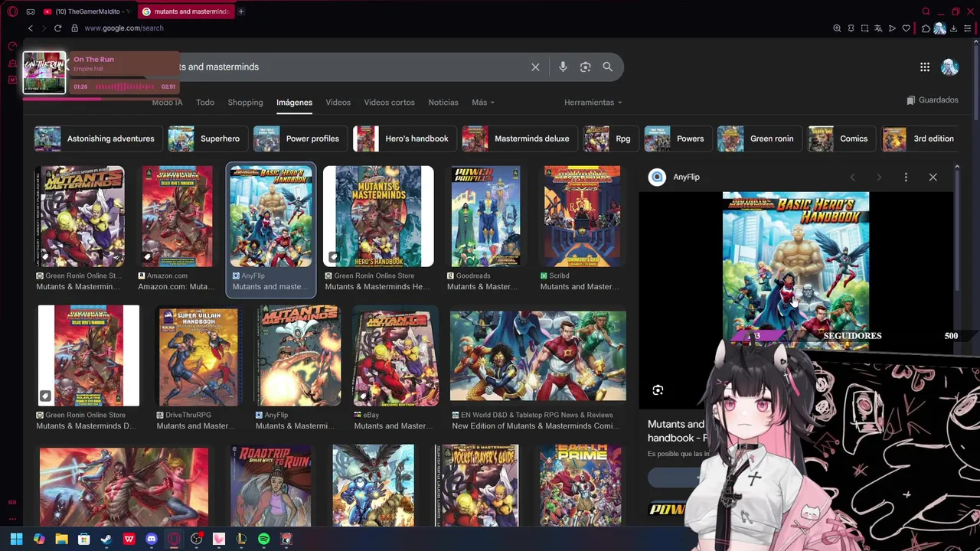
Task: Clear the Google search box
Action: pos(535,67)
